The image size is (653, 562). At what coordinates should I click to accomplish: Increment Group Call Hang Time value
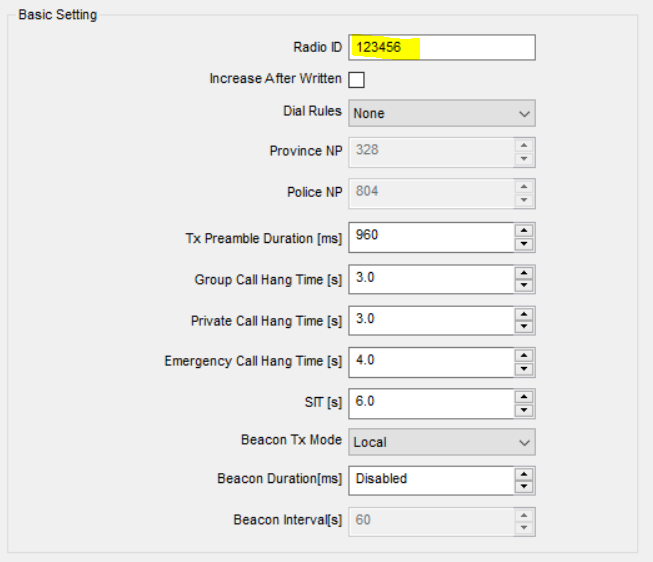coord(524,272)
